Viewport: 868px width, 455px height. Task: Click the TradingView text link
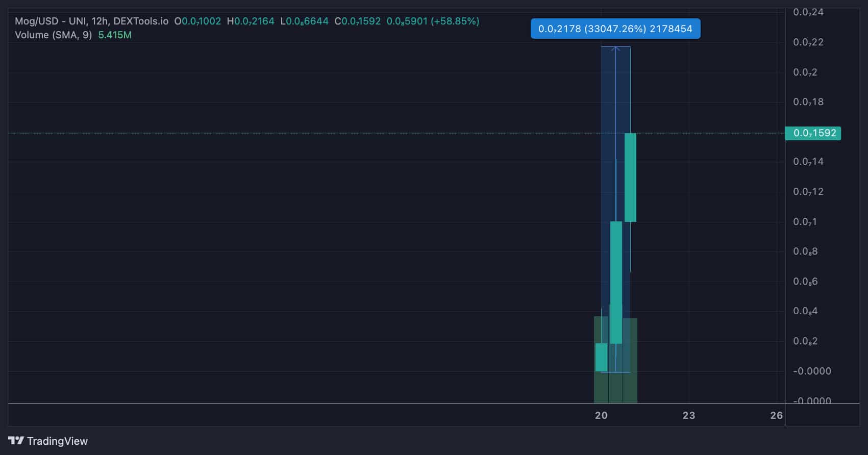point(57,441)
